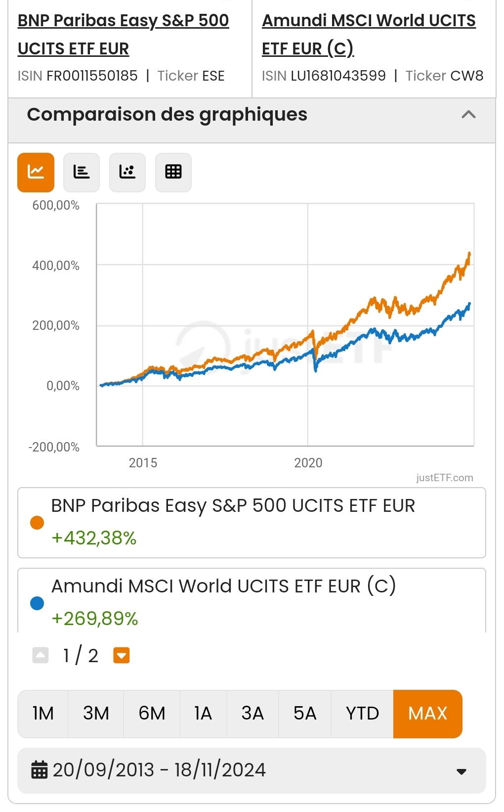Open the date range dropdown arrow
The height and width of the screenshot is (812, 504).
pyautogui.click(x=462, y=771)
